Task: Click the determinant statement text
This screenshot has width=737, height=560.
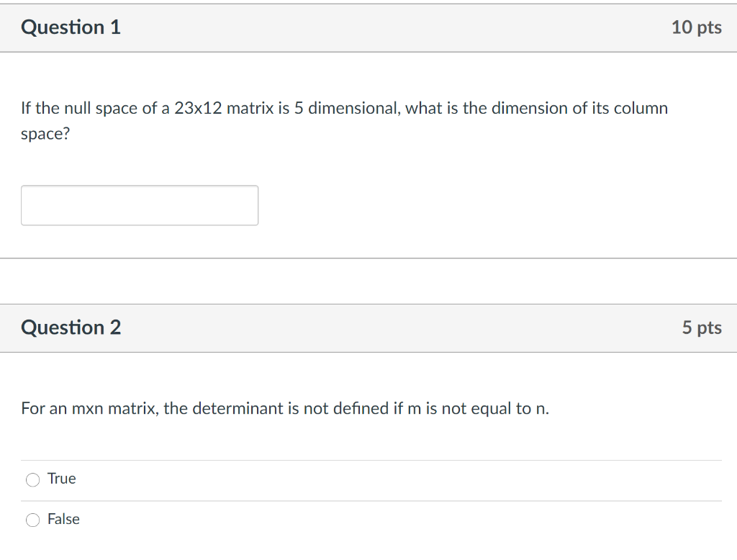Action: [284, 408]
